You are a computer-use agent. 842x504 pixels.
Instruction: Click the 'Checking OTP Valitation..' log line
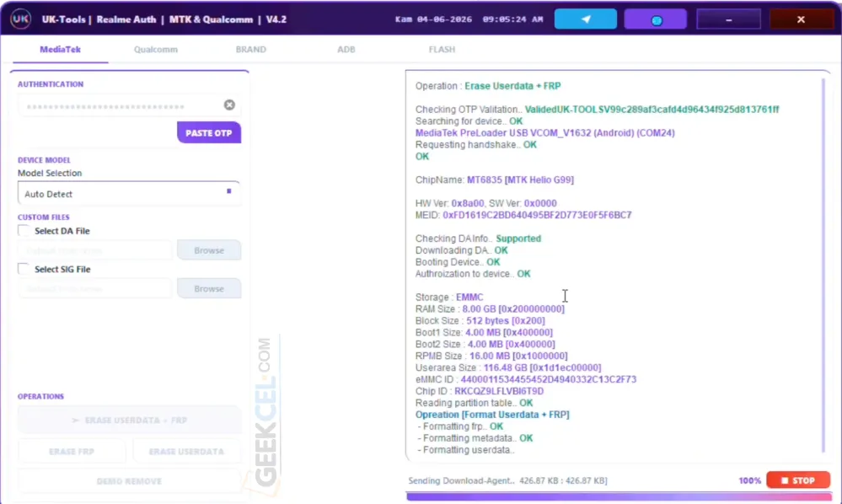597,110
